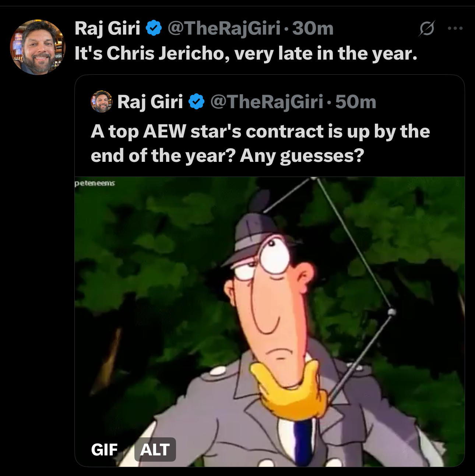Click the peteneems watermark on the GIF
The image size is (475, 476).
pyautogui.click(x=95, y=183)
